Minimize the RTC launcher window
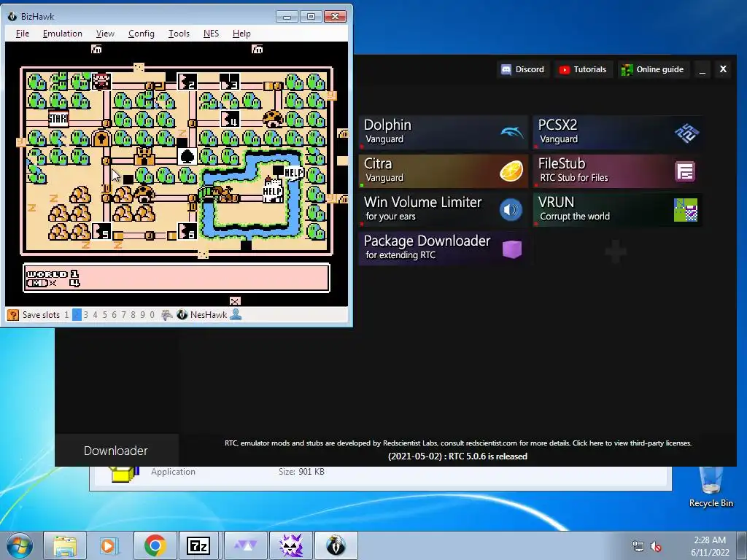The image size is (747, 560). [703, 69]
